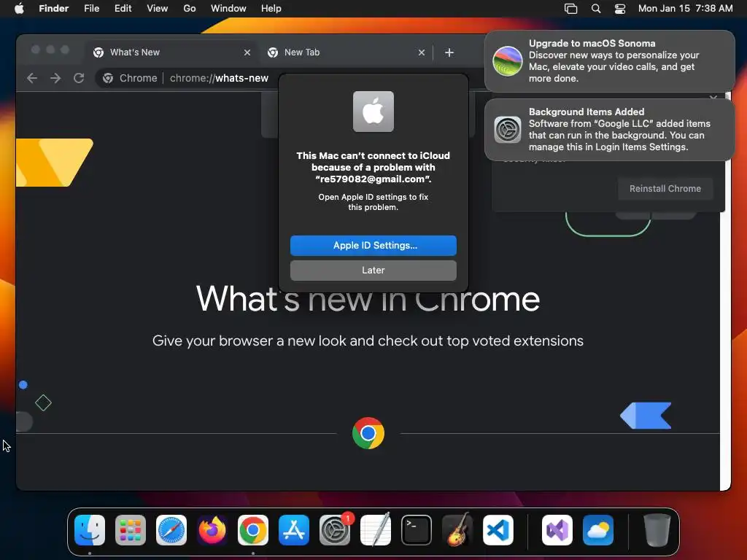
Task: Open System Settings from the Dock
Action: point(334,530)
